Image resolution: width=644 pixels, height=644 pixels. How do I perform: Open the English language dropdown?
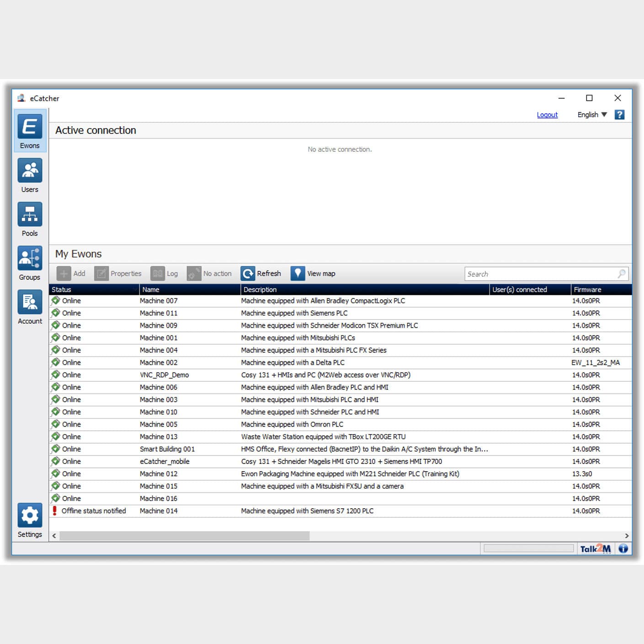(591, 114)
